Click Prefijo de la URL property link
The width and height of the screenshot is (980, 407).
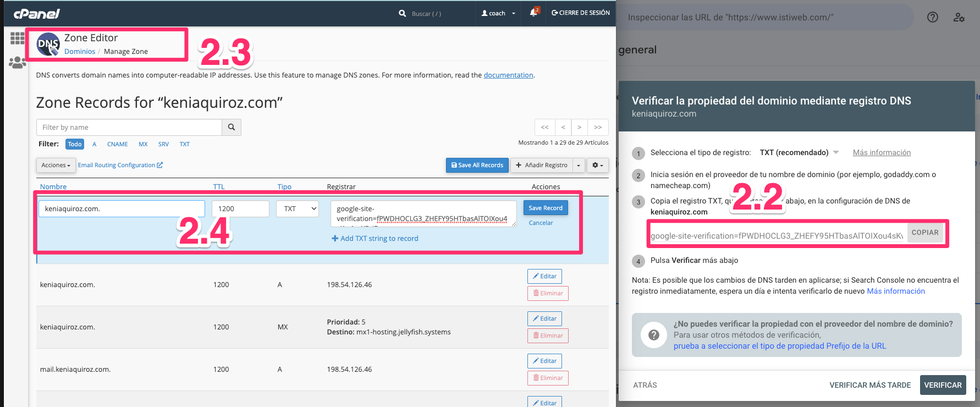click(780, 346)
